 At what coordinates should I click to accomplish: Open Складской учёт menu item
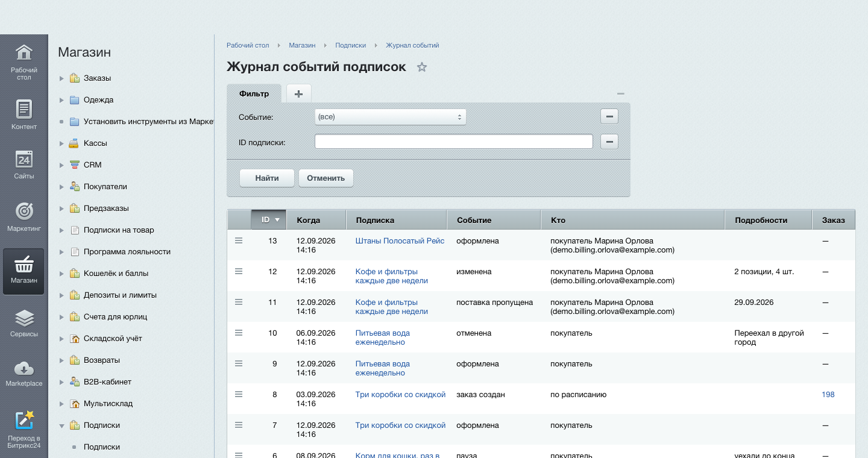point(113,338)
